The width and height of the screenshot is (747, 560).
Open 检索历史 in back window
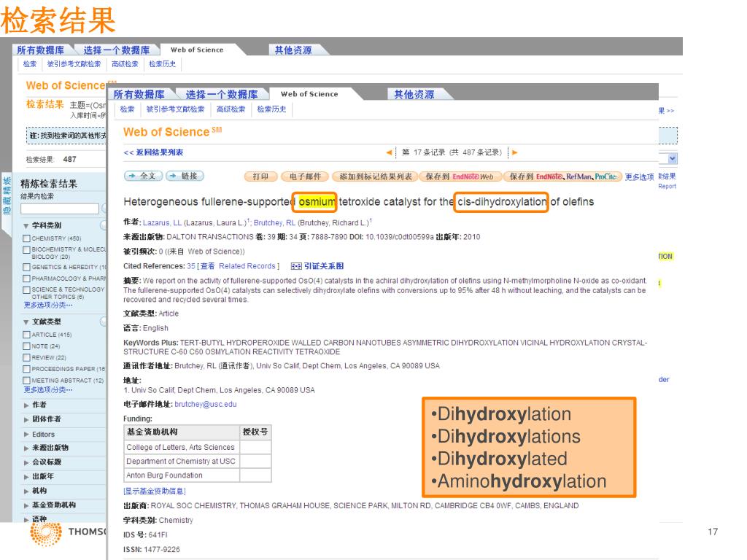click(163, 64)
